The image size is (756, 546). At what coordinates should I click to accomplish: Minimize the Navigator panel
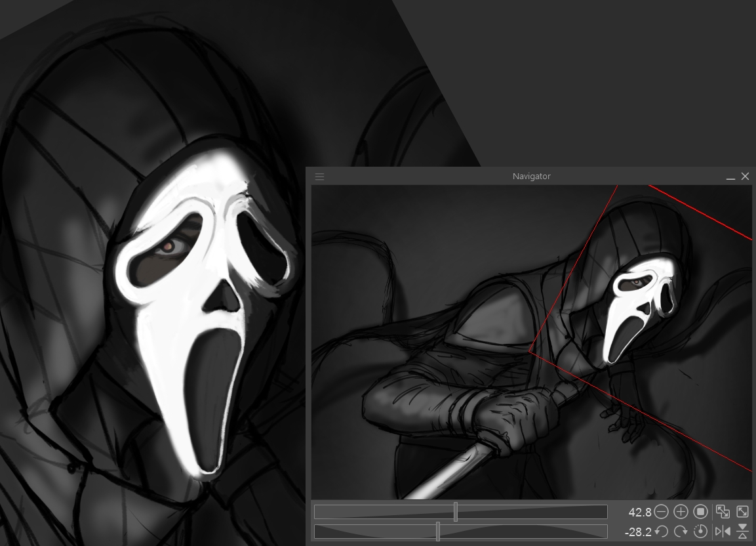point(730,177)
